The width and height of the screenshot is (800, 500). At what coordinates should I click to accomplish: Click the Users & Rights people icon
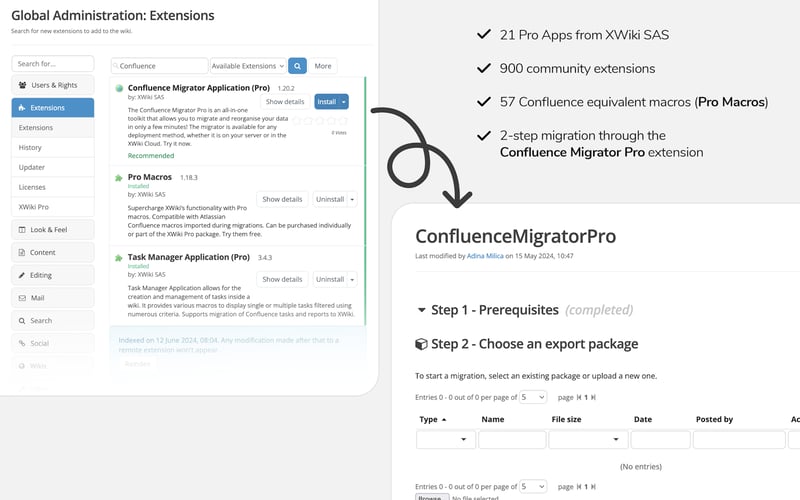pyautogui.click(x=22, y=85)
